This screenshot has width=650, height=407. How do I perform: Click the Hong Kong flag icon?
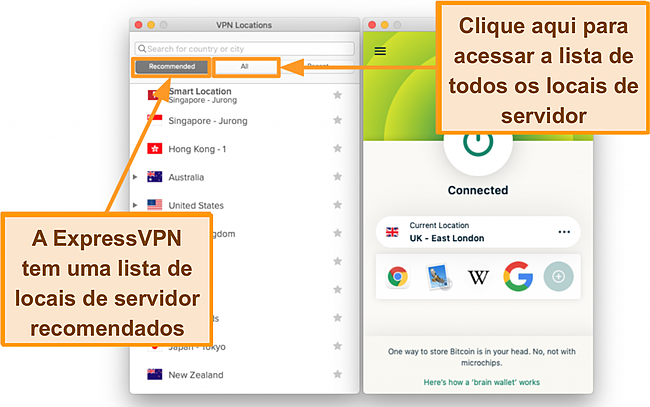[x=155, y=148]
